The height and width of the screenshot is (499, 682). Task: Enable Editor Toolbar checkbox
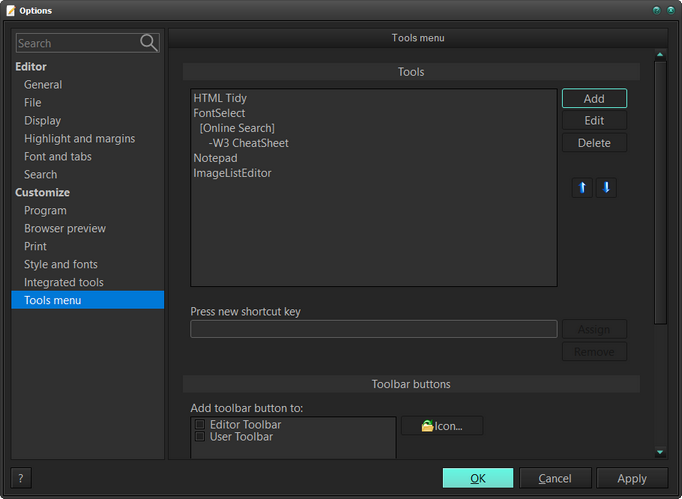[200, 425]
